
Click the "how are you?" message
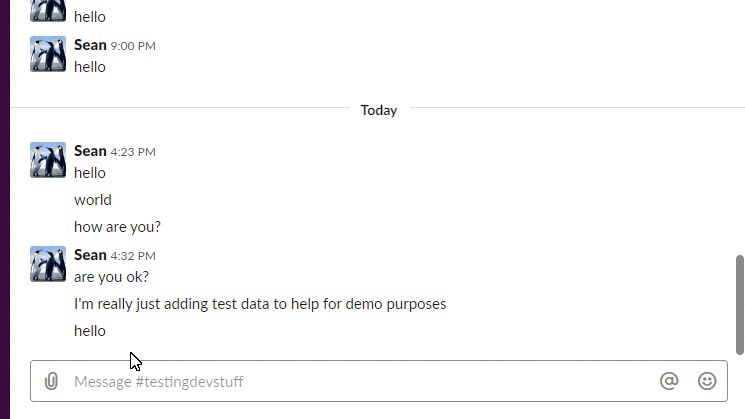117,227
